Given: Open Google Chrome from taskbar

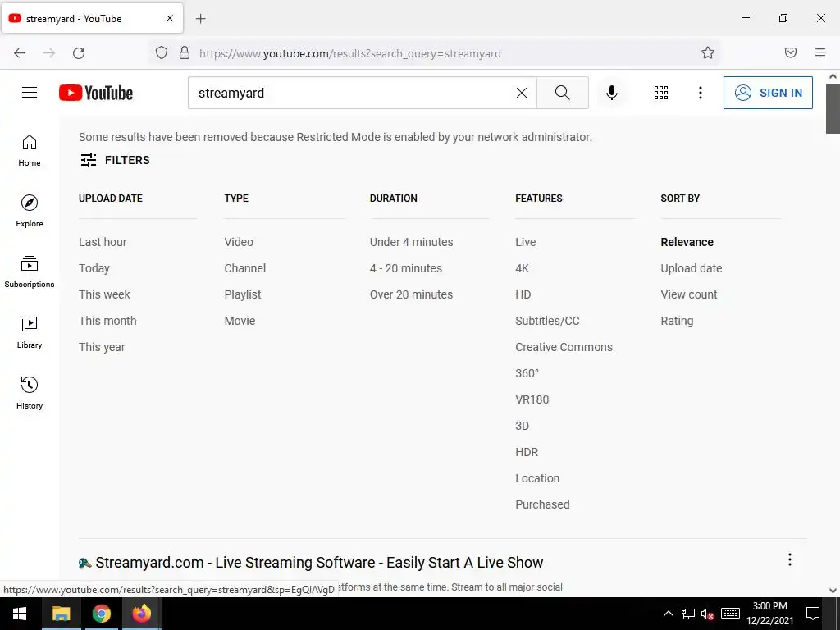Looking at the screenshot, I should point(101,614).
